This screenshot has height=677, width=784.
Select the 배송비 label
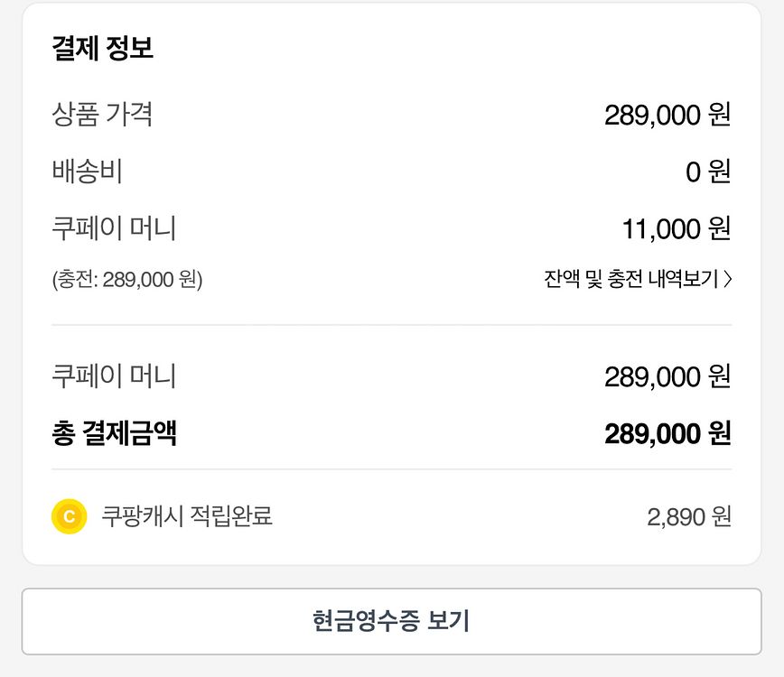click(87, 172)
